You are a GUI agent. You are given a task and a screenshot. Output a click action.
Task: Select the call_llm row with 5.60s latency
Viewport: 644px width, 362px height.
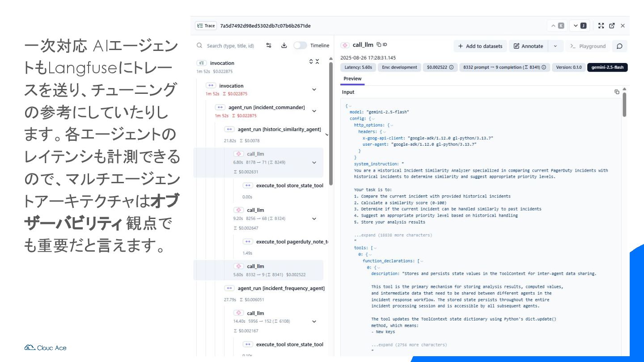pos(258,270)
